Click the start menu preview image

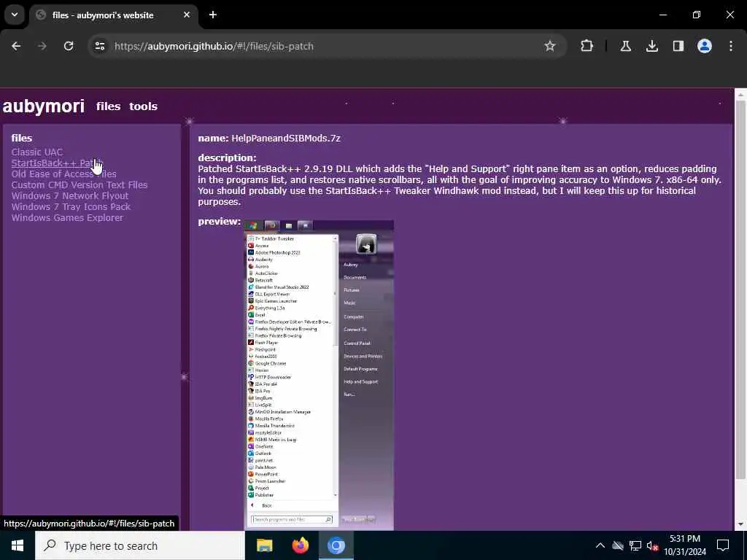pyautogui.click(x=319, y=375)
